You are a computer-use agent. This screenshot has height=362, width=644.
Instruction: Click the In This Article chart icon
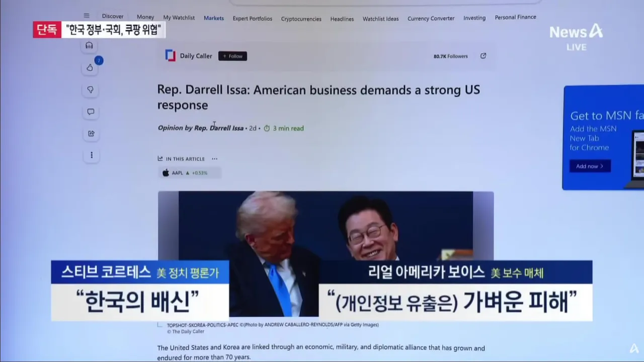(160, 158)
